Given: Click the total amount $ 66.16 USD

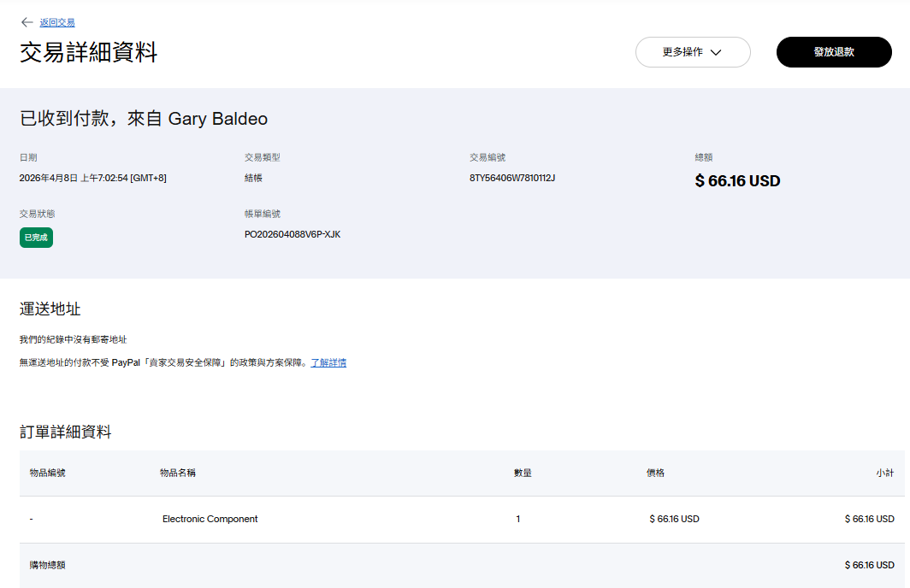Looking at the screenshot, I should coord(737,181).
